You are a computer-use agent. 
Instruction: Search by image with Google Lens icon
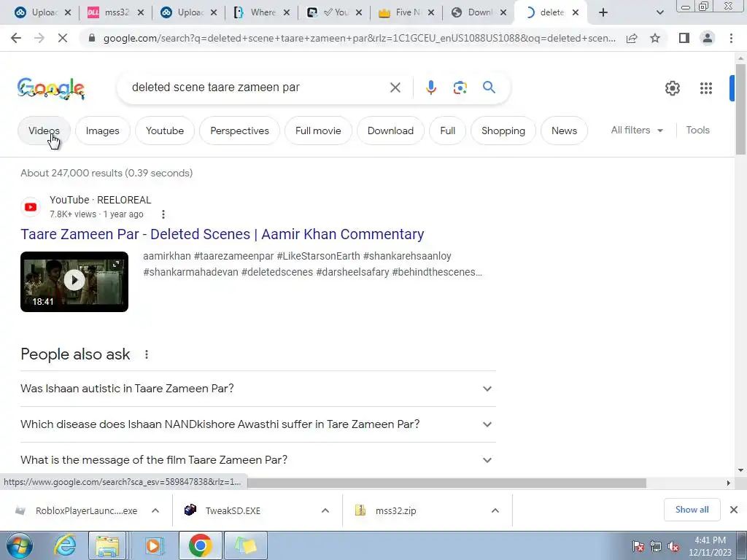tap(460, 87)
